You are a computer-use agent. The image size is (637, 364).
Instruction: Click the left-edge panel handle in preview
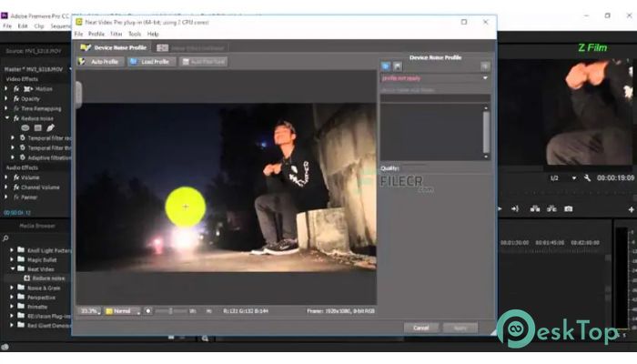click(78, 93)
